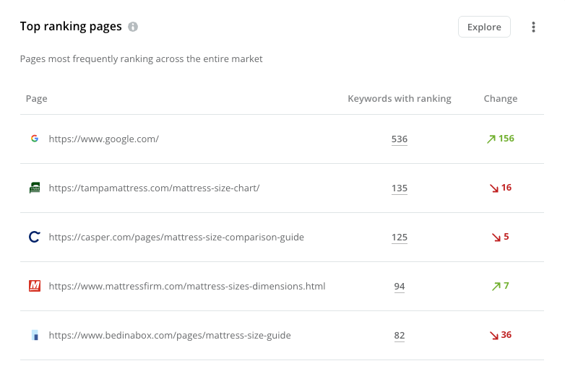Click the 125 keywords value

[400, 238]
